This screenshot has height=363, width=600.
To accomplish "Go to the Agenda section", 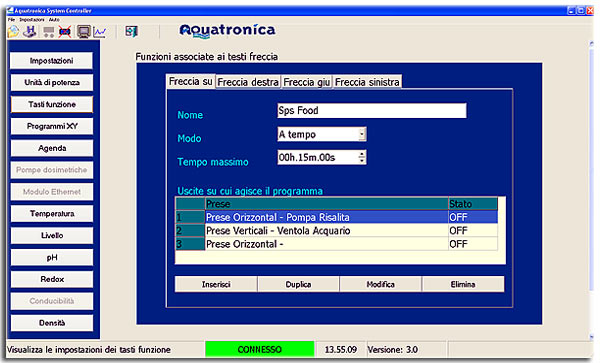I will point(51,148).
